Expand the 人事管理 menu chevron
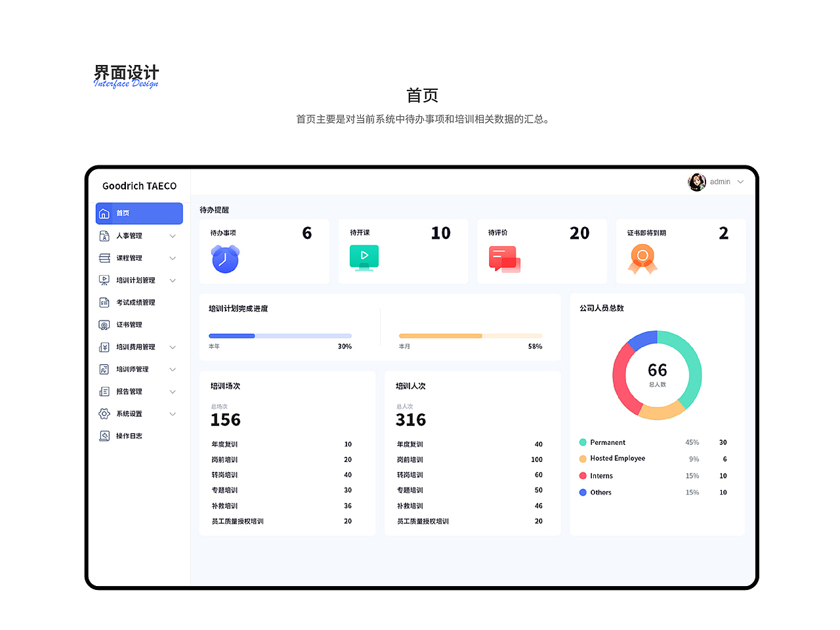Image resolution: width=840 pixels, height=630 pixels. pyautogui.click(x=173, y=236)
